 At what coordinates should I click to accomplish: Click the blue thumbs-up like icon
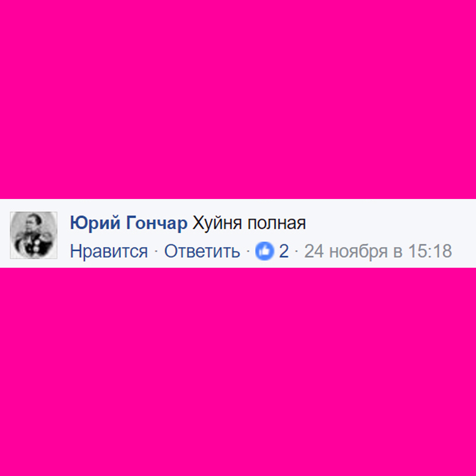(x=264, y=251)
